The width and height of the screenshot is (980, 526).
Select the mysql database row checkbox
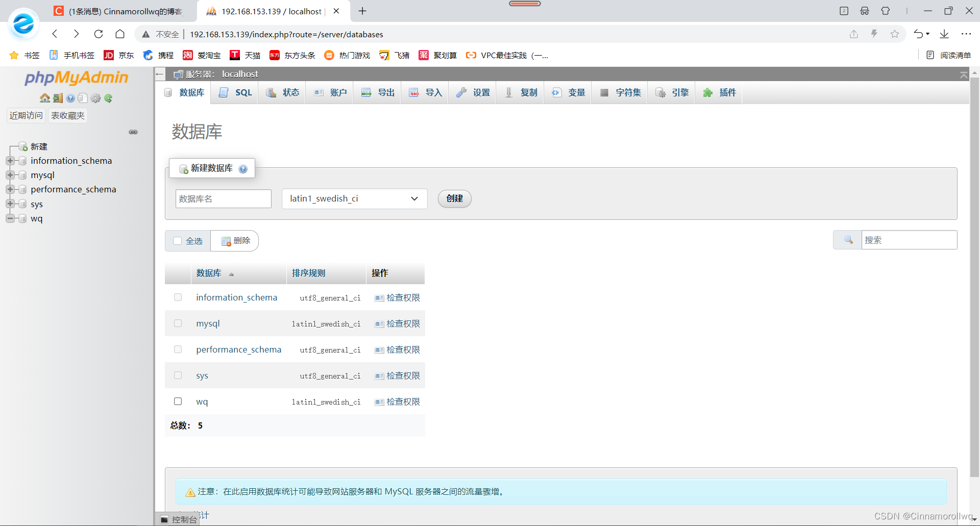tap(178, 323)
